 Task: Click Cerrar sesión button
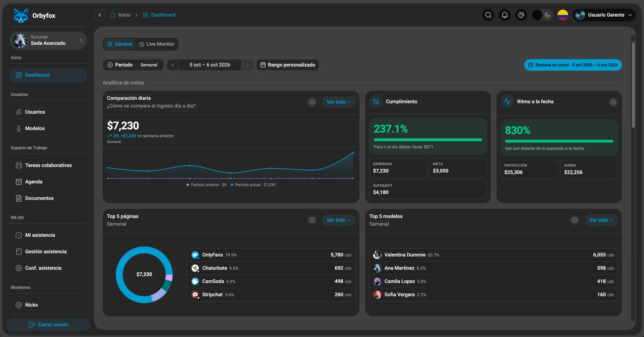[48, 325]
